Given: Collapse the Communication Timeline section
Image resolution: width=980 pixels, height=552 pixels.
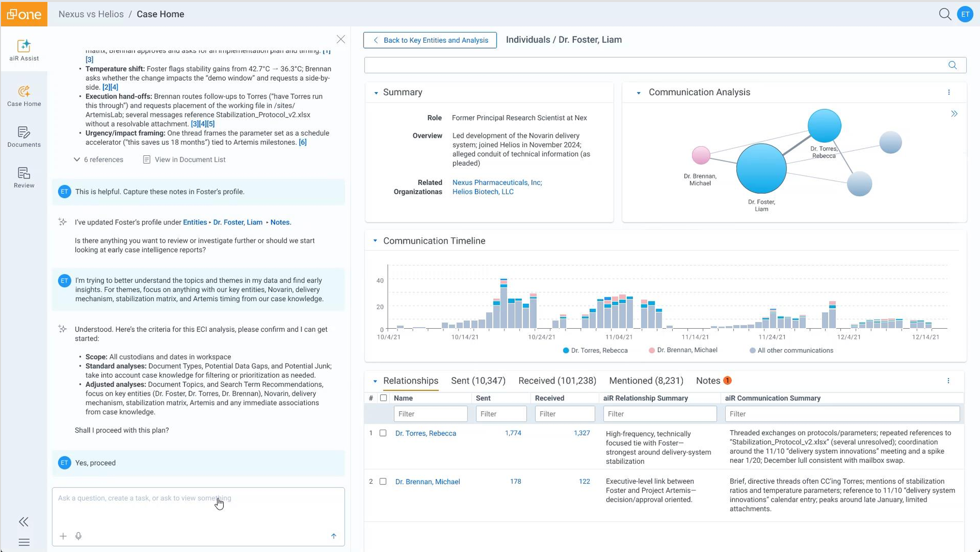Looking at the screenshot, I should click(x=375, y=241).
